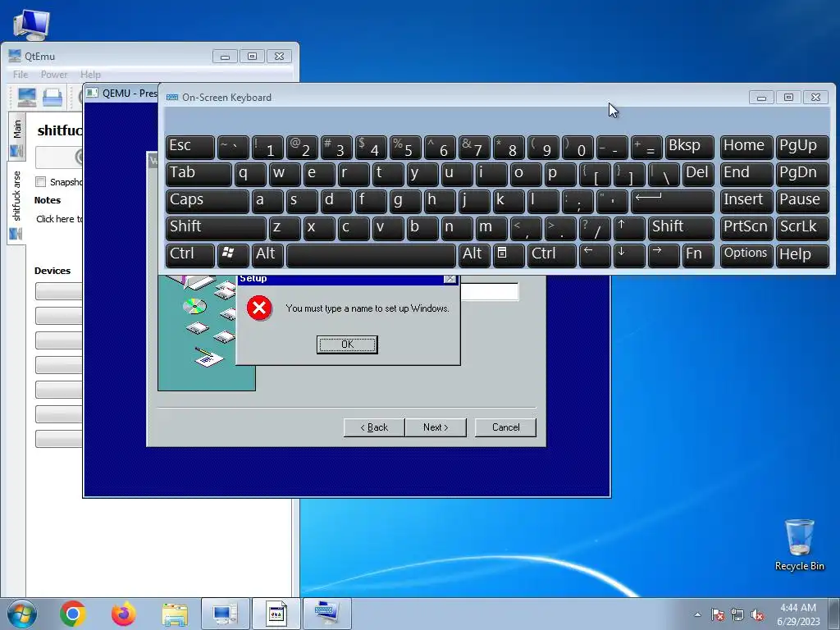Switch to the Main tab in QtEmu
Viewport: 840px width, 630px height.
click(x=16, y=136)
